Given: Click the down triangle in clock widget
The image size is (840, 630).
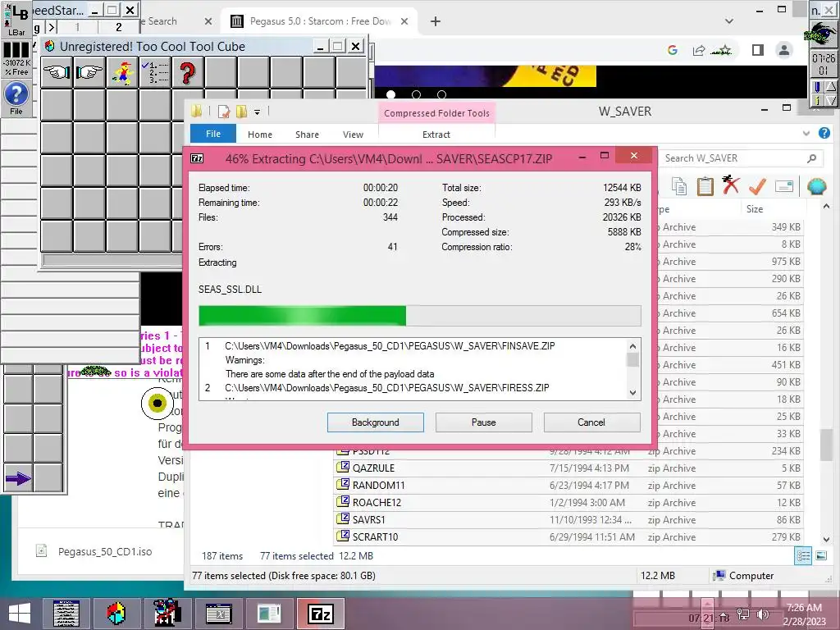Looking at the screenshot, I should [x=830, y=99].
